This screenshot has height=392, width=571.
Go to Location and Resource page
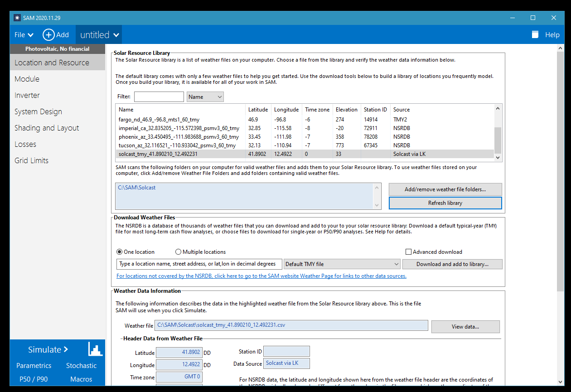point(58,63)
